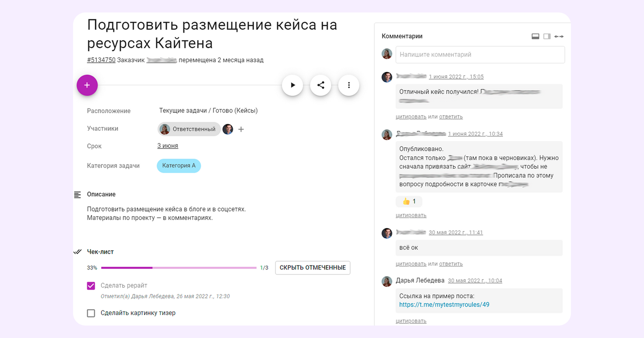Open the due date '3 июня'

[x=167, y=146]
